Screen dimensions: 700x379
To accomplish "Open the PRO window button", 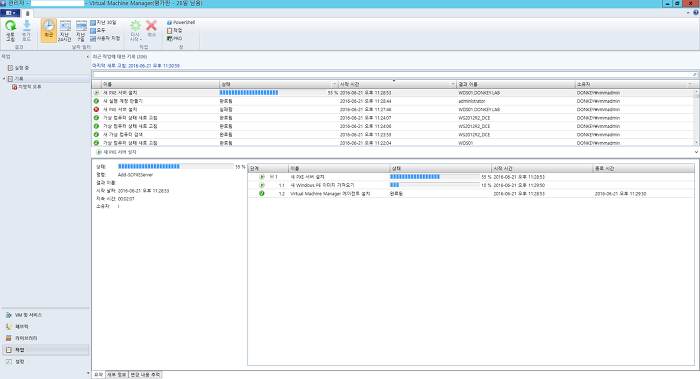I will [x=175, y=38].
